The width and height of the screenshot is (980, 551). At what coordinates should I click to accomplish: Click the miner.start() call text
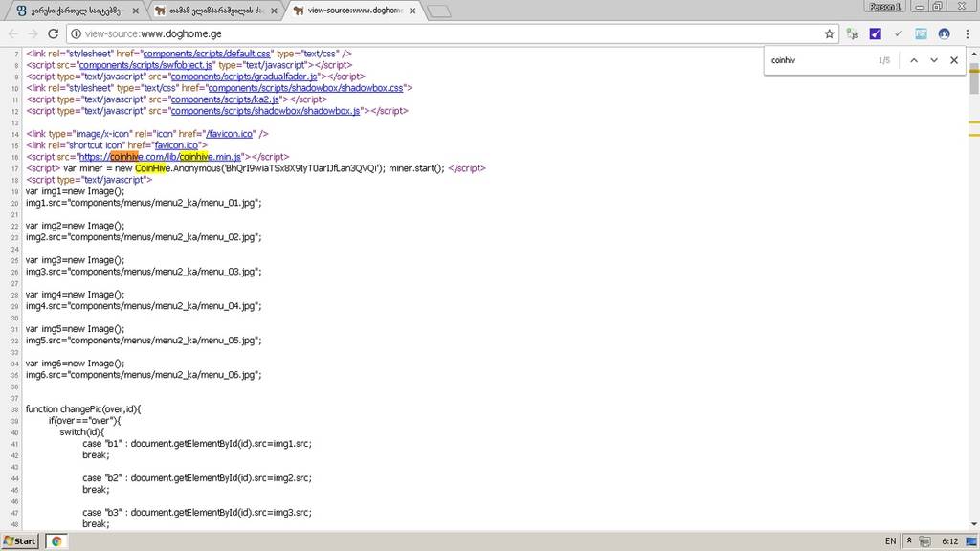point(417,168)
